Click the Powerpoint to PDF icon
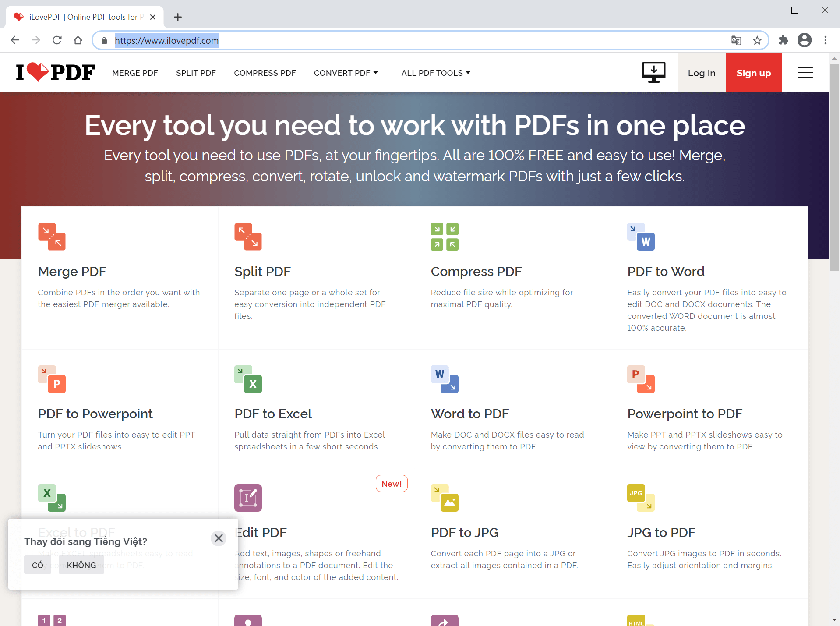 pos(641,379)
